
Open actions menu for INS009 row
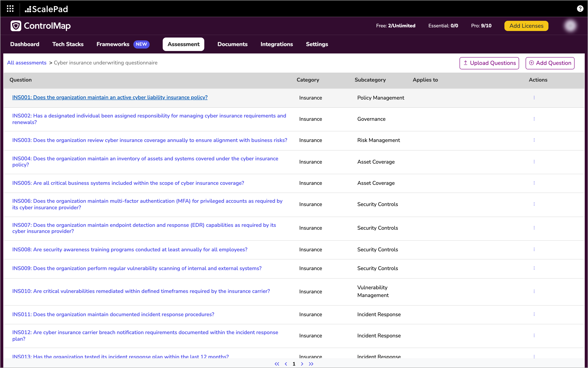pyautogui.click(x=534, y=268)
